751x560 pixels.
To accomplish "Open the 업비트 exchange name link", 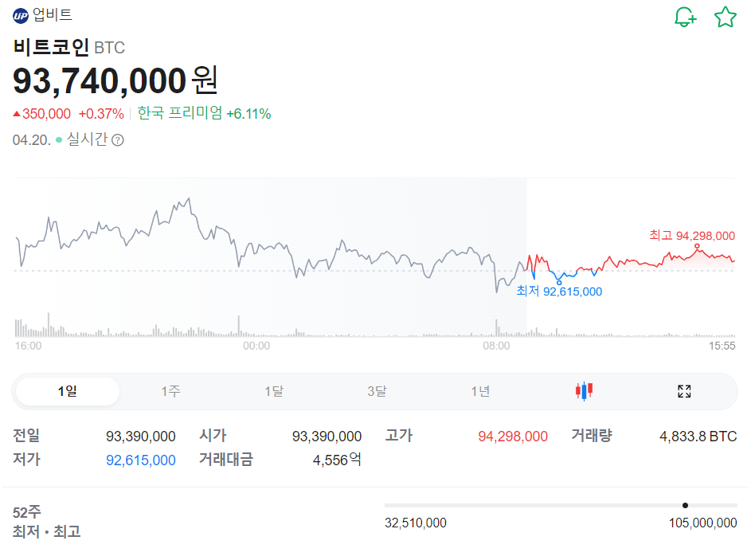I will pyautogui.click(x=53, y=15).
